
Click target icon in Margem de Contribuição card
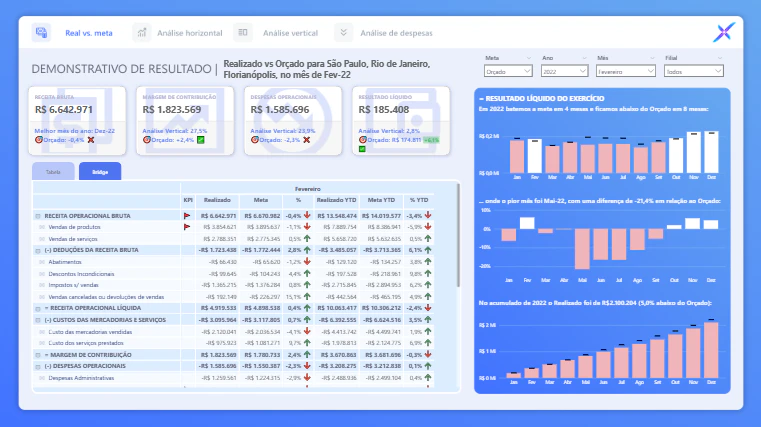(x=147, y=140)
